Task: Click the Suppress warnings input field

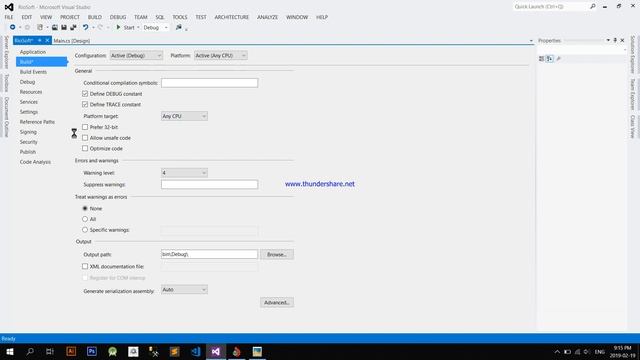Action: [209, 184]
